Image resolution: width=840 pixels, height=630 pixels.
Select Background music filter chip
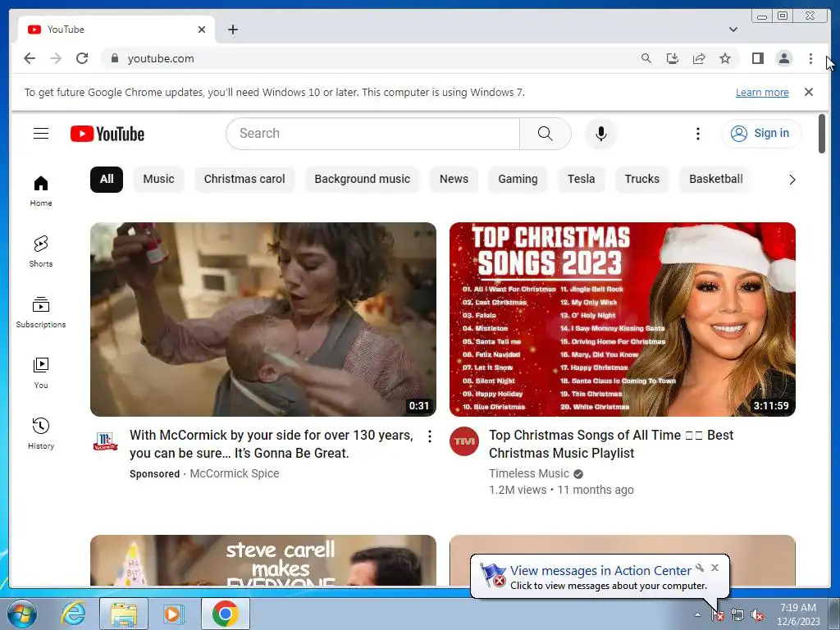362,179
